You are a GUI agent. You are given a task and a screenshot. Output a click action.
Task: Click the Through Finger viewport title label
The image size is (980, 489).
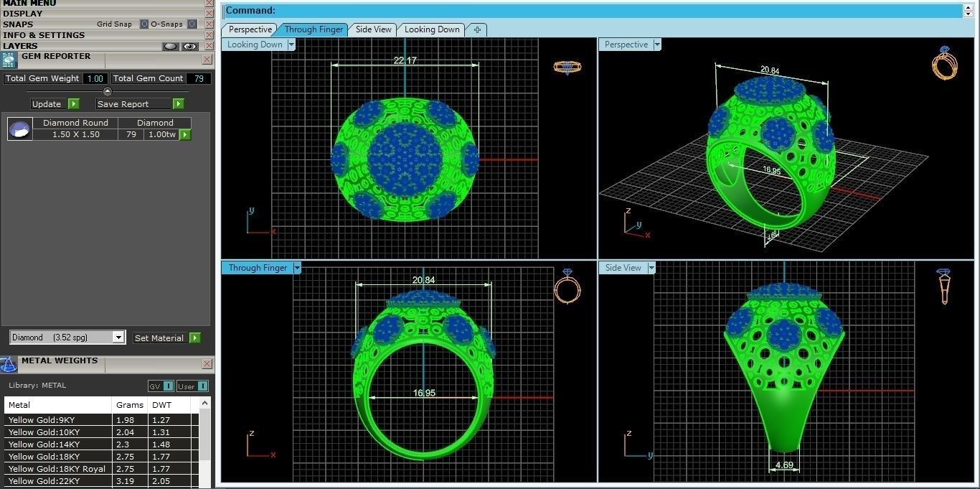(258, 268)
